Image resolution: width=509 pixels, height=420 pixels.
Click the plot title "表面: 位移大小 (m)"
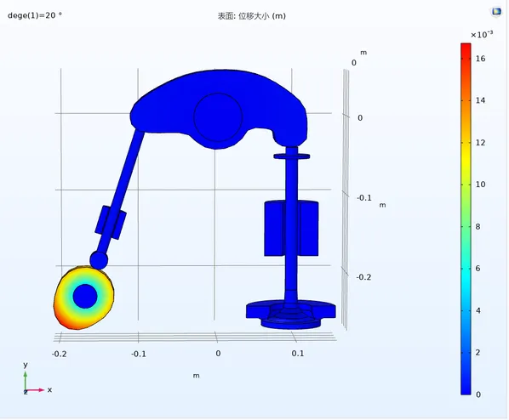coord(252,16)
